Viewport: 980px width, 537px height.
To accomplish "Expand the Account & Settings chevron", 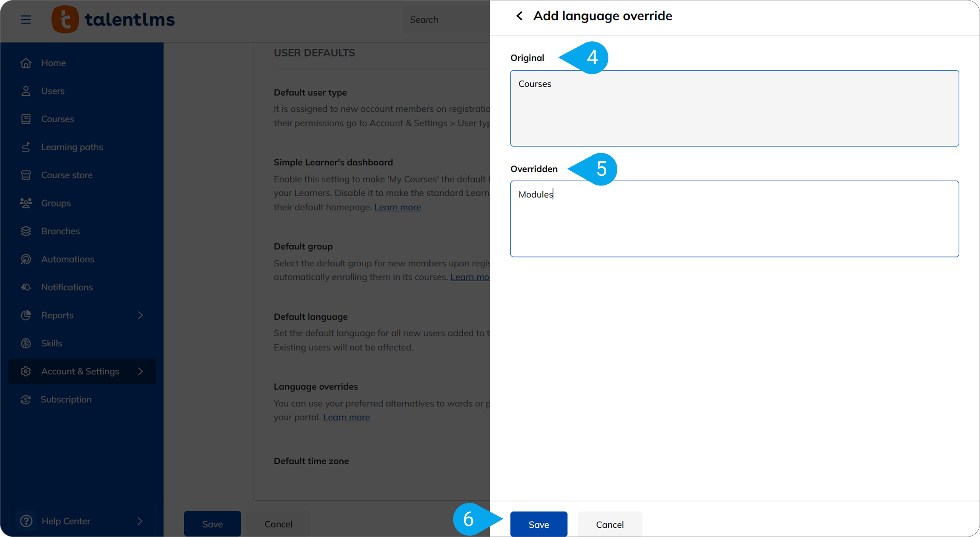I will coord(140,371).
